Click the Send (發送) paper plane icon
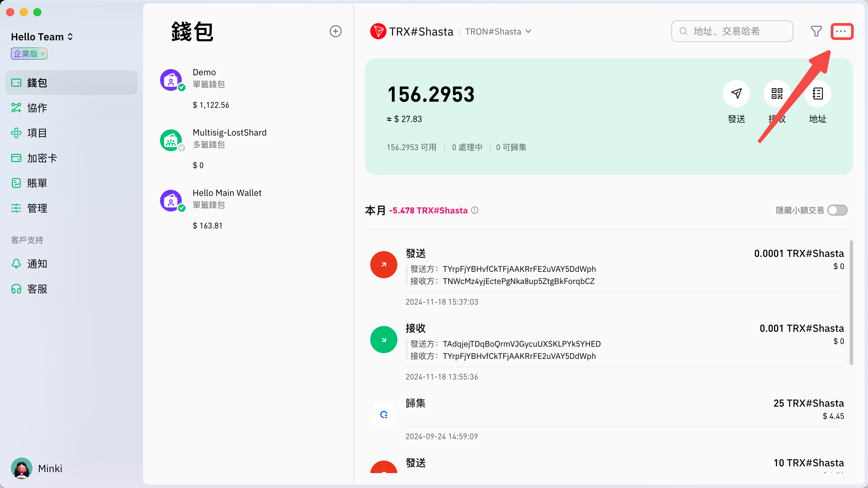Viewport: 868px width, 488px height. point(736,94)
